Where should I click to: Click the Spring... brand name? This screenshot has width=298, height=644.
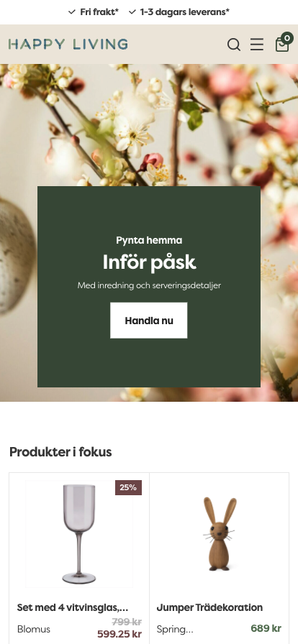175,629
